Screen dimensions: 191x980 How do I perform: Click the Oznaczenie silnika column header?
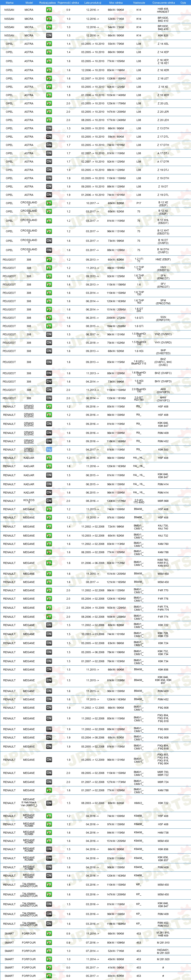pos(163,3)
